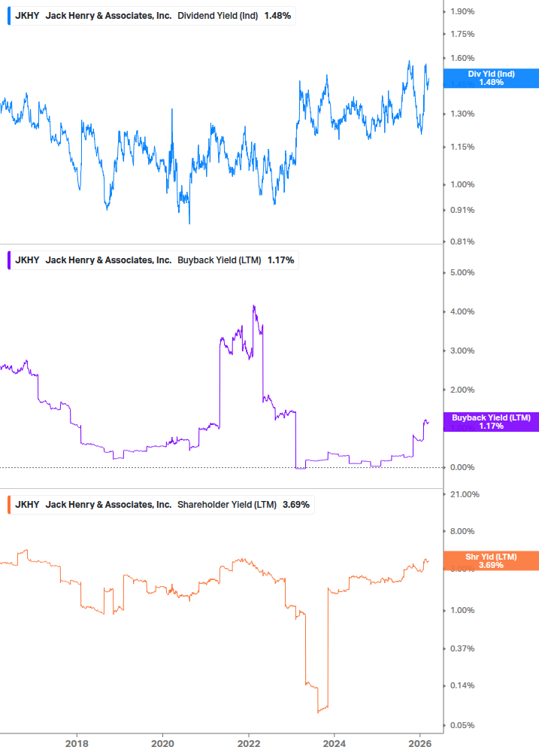Click the 1.75% dividend yield axis label

(462, 35)
